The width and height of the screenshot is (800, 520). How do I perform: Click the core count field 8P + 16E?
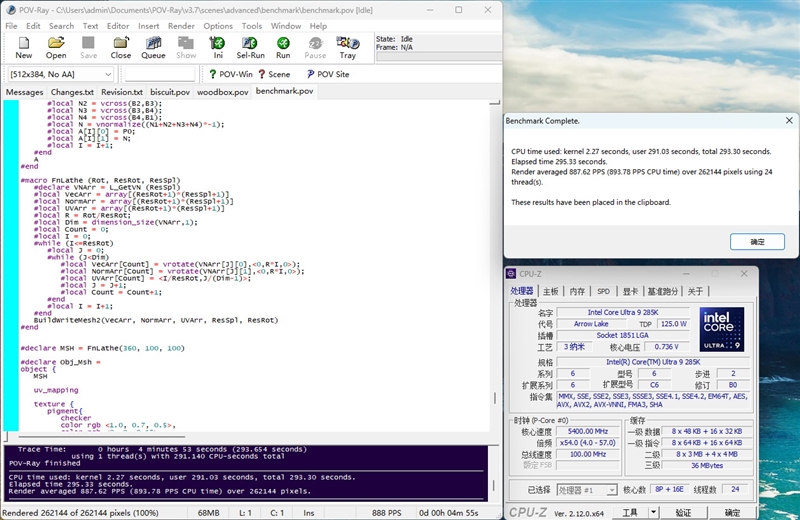point(669,489)
